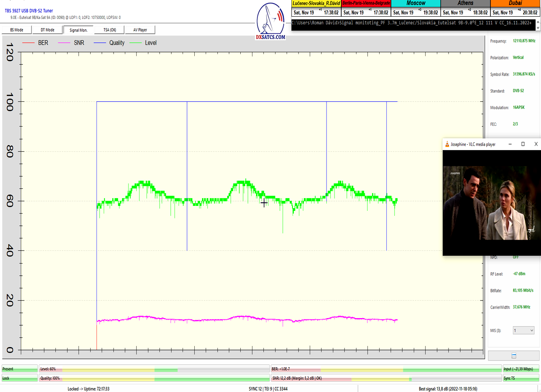The width and height of the screenshot is (541, 392).
Task: Maximize the VLC media player window
Action: [x=523, y=144]
